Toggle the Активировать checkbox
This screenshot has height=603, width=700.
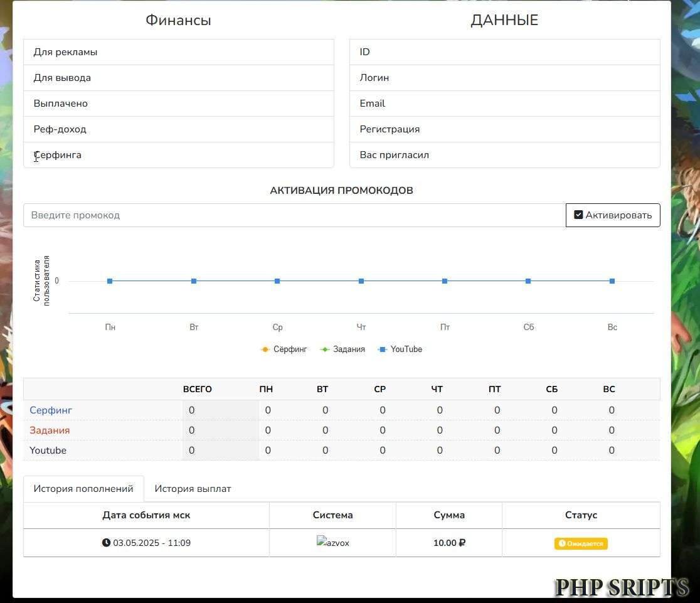(578, 214)
